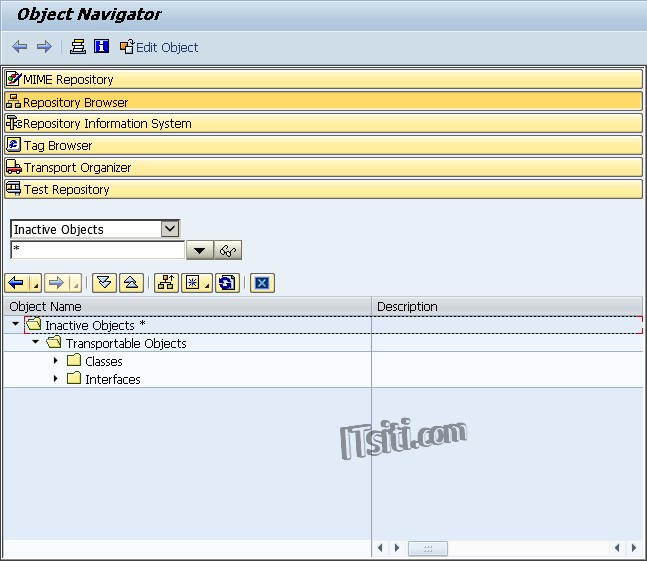The width and height of the screenshot is (647, 561).
Task: Open the display object list icon
Action: point(78,47)
